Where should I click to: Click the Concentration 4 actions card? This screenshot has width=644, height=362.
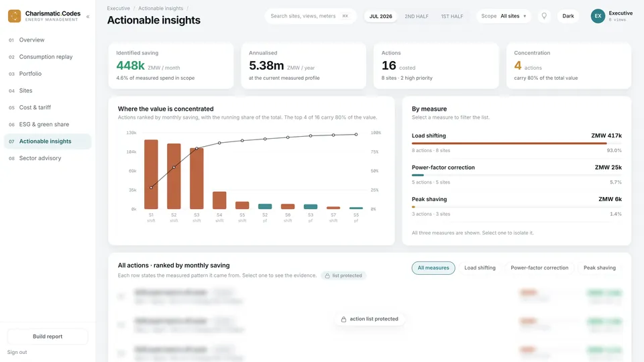click(569, 66)
